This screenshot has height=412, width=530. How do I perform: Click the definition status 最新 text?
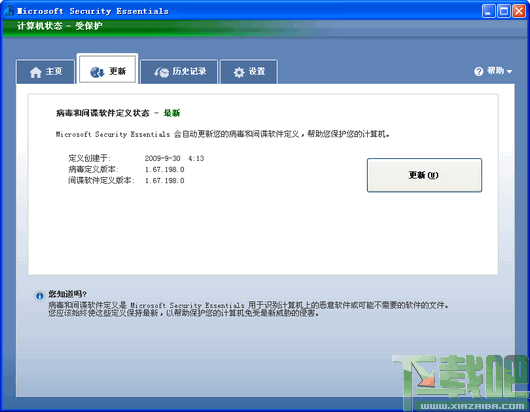click(172, 113)
